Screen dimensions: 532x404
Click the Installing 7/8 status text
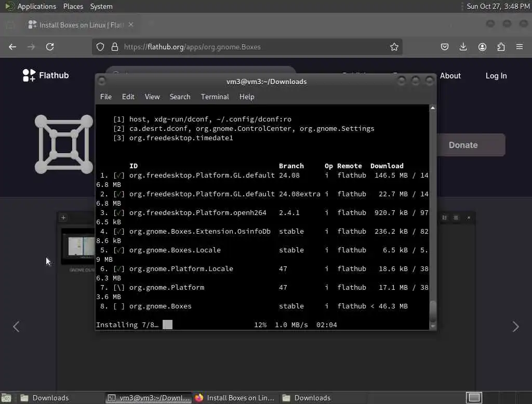tap(127, 325)
